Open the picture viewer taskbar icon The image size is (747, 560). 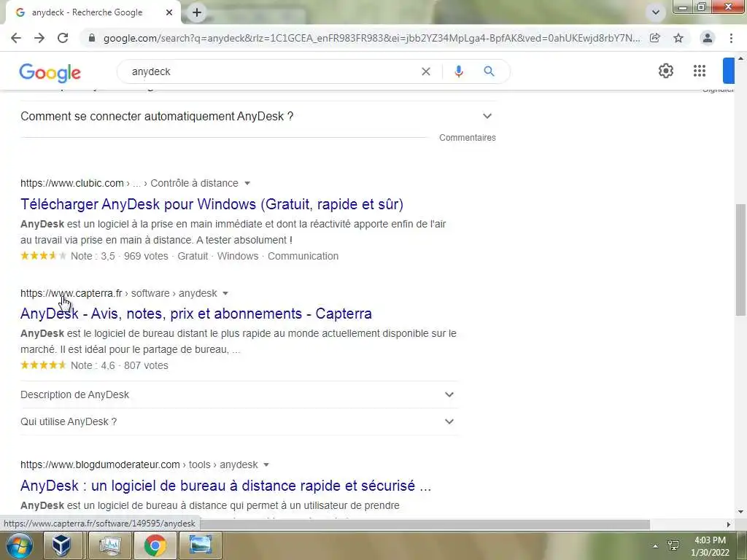point(200,545)
